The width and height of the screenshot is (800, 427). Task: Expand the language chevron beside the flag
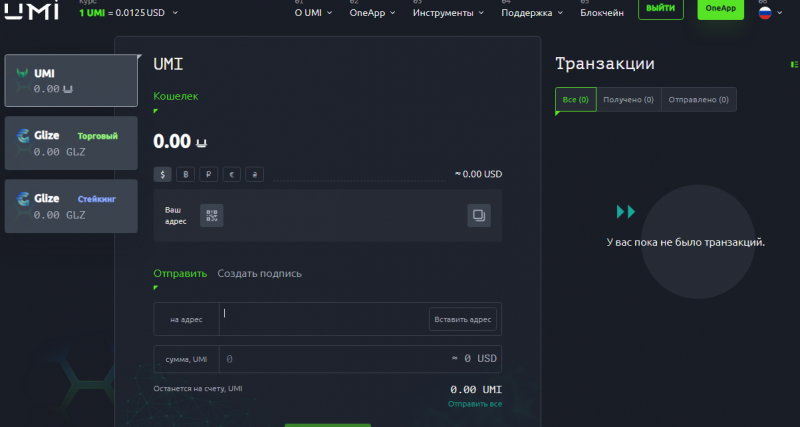pyautogui.click(x=779, y=13)
